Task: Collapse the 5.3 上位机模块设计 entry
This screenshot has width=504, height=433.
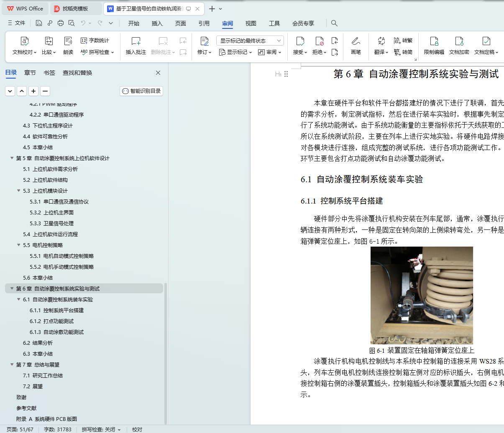Action: 18,191
